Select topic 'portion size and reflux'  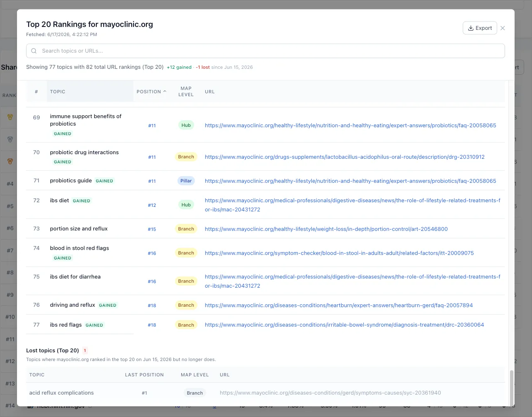pyautogui.click(x=79, y=228)
